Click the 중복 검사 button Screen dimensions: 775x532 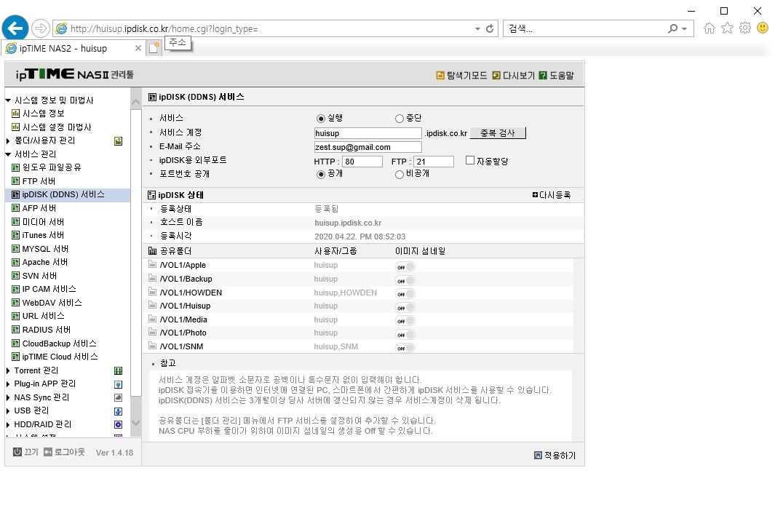pos(498,133)
